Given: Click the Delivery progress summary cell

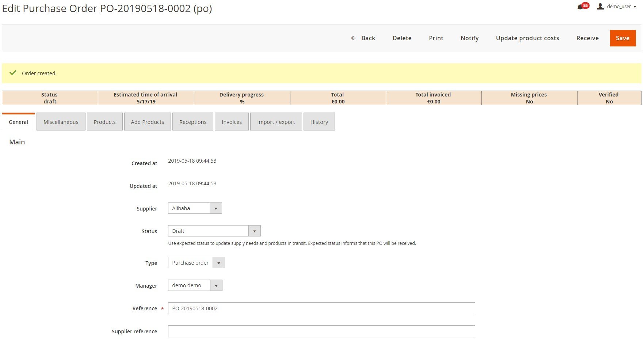Looking at the screenshot, I should (x=242, y=98).
